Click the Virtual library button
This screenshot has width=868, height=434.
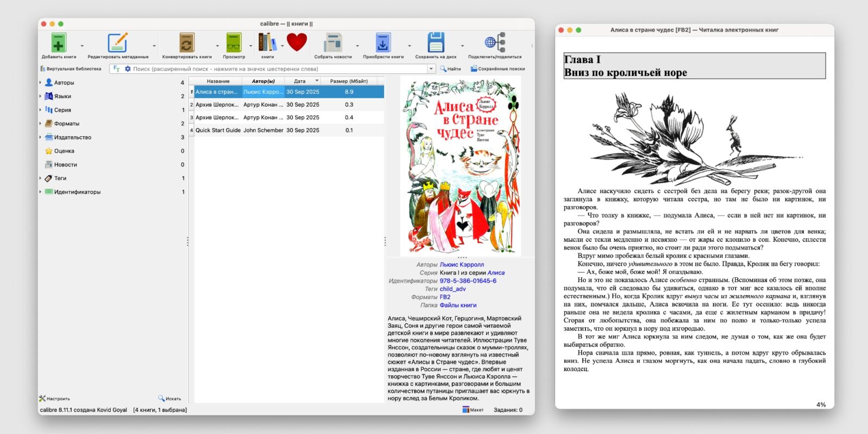click(x=71, y=69)
